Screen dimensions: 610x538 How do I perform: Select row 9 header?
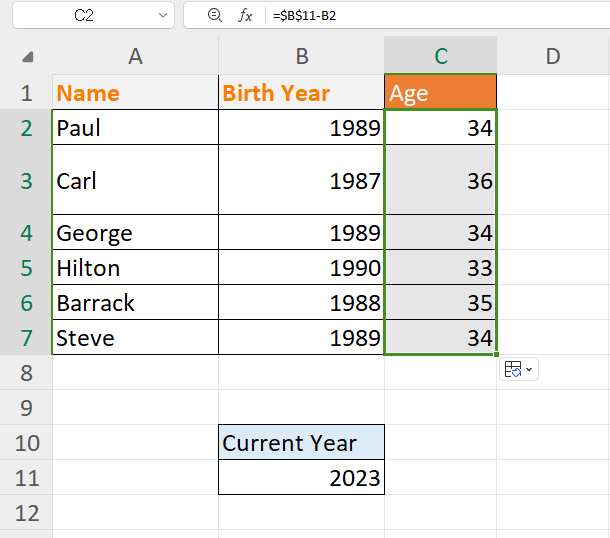click(x=26, y=407)
